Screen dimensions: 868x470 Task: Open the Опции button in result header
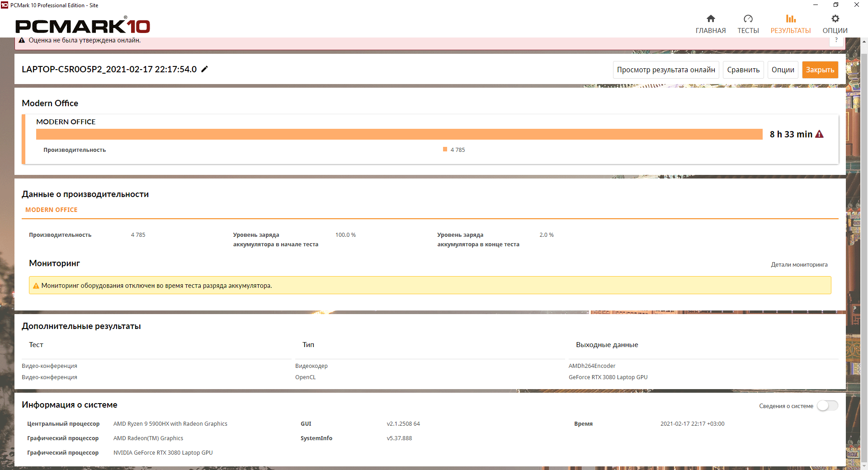[x=783, y=70]
